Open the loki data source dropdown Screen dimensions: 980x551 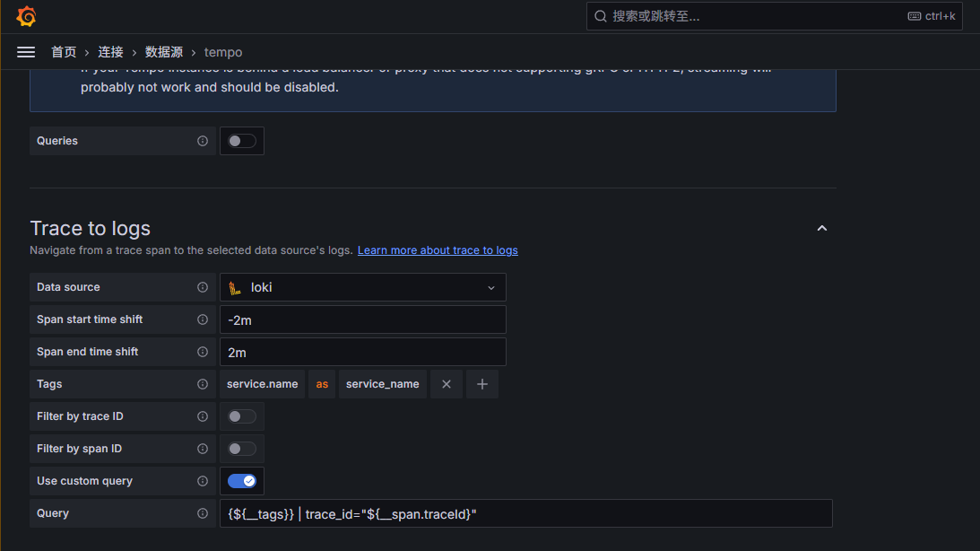click(362, 287)
